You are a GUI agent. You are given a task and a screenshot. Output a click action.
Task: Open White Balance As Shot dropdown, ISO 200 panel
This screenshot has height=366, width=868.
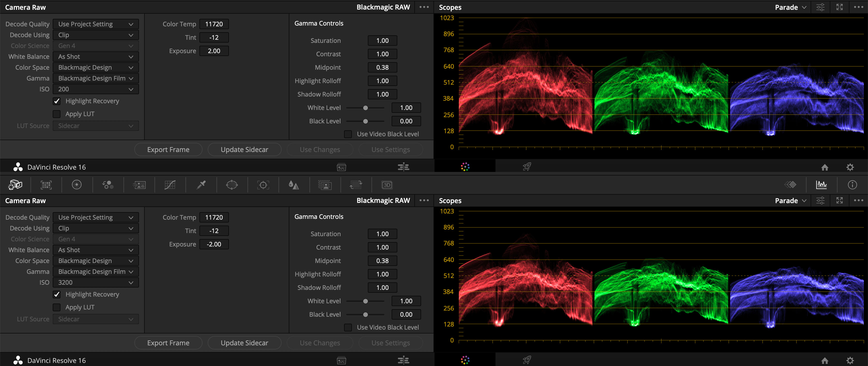pos(96,57)
